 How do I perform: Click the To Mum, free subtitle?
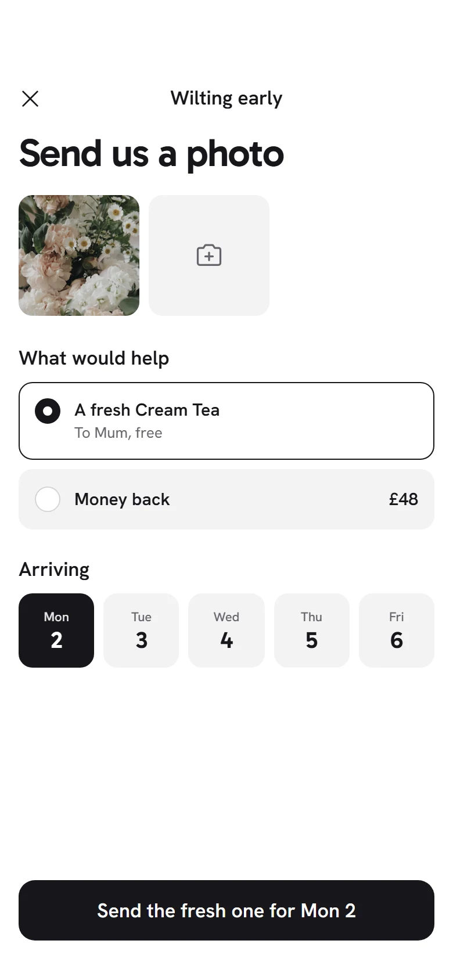click(x=118, y=433)
